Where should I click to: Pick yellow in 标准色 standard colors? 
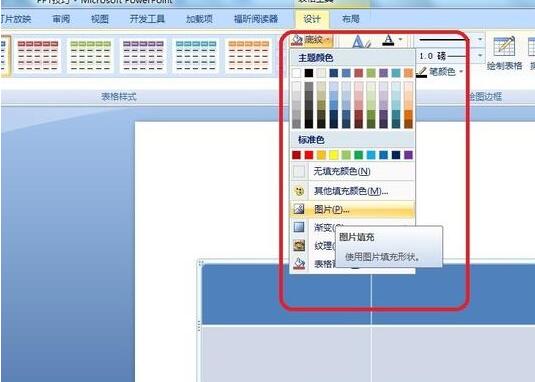tap(334, 155)
